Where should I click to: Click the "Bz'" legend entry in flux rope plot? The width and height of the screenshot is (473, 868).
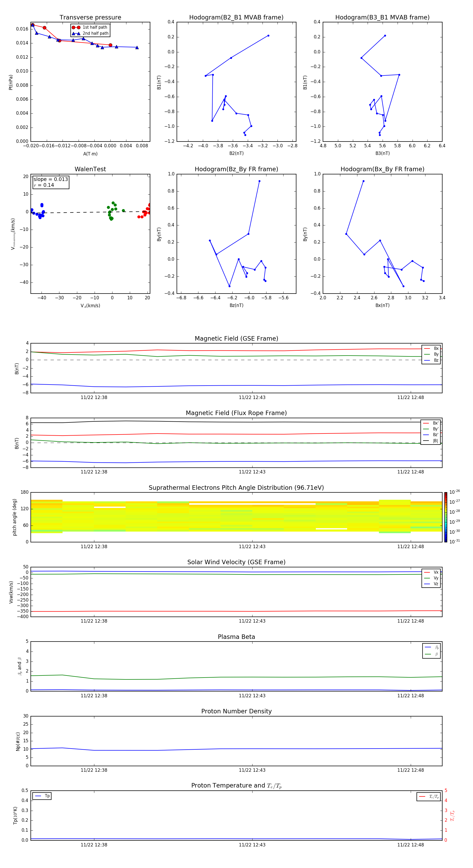(431, 435)
